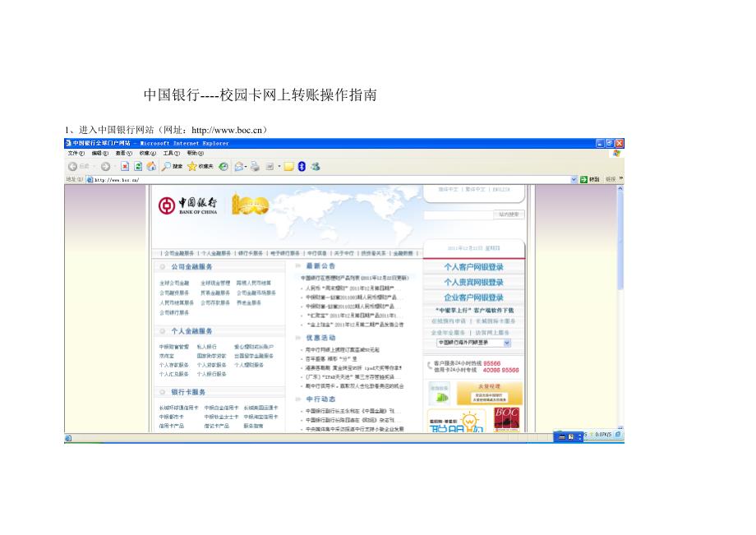Click the Back navigation icon
This screenshot has width=756, height=535.
coord(74,167)
